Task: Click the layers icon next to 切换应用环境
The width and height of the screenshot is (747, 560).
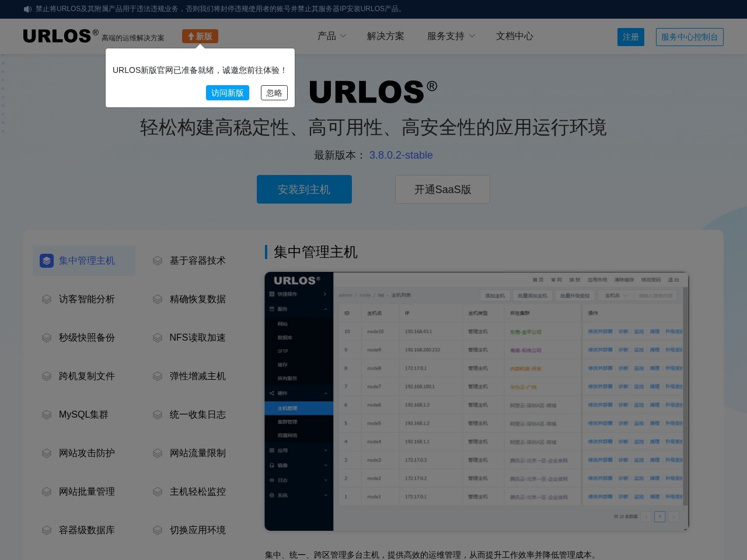Action: [158, 530]
